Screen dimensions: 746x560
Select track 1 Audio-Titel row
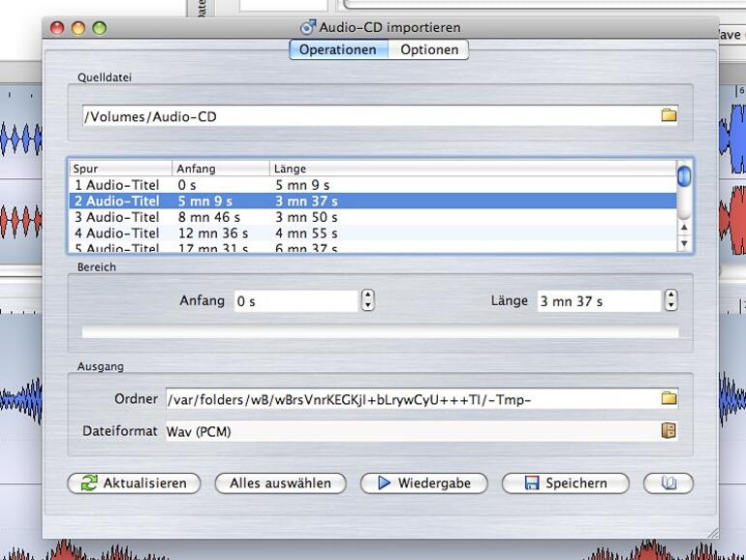(x=373, y=185)
